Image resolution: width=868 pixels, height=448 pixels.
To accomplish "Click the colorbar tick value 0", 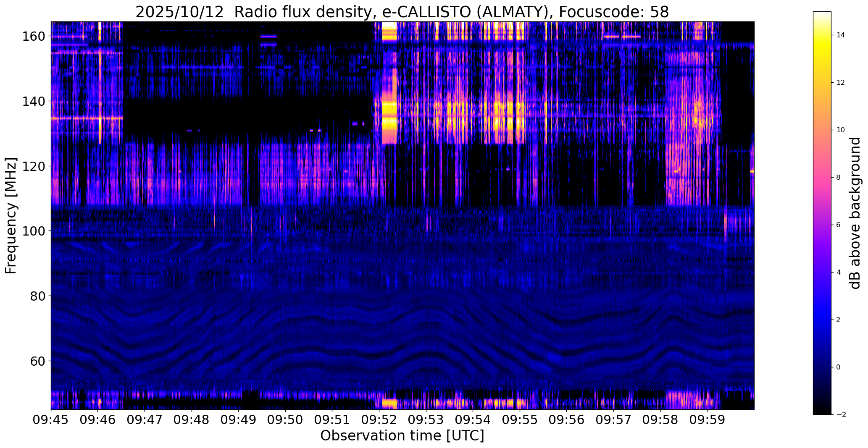I will (x=839, y=367).
